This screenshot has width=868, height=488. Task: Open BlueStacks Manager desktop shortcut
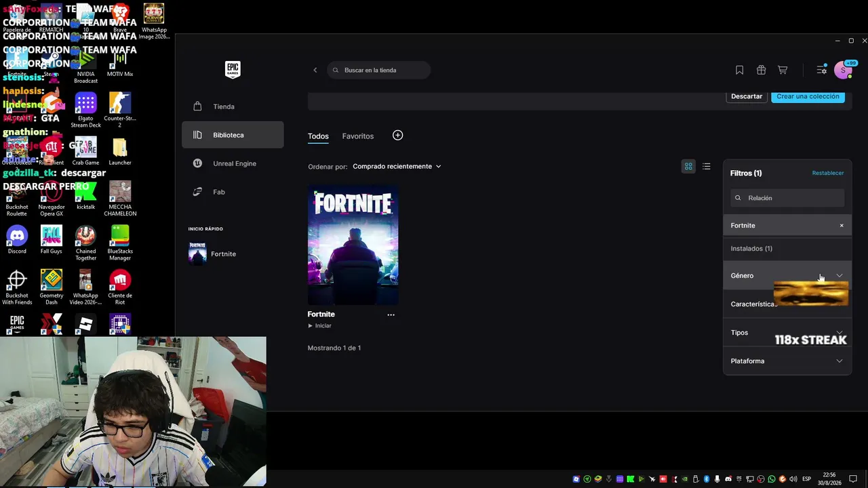(x=120, y=243)
